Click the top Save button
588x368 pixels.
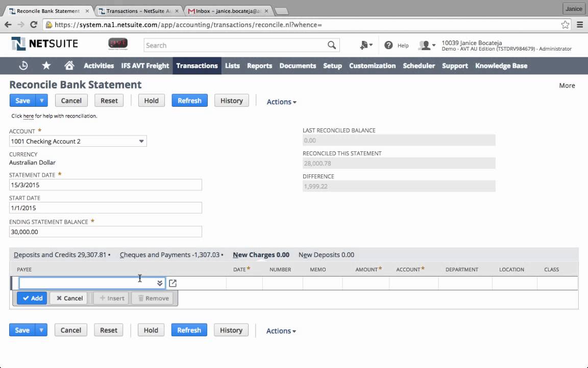22,101
